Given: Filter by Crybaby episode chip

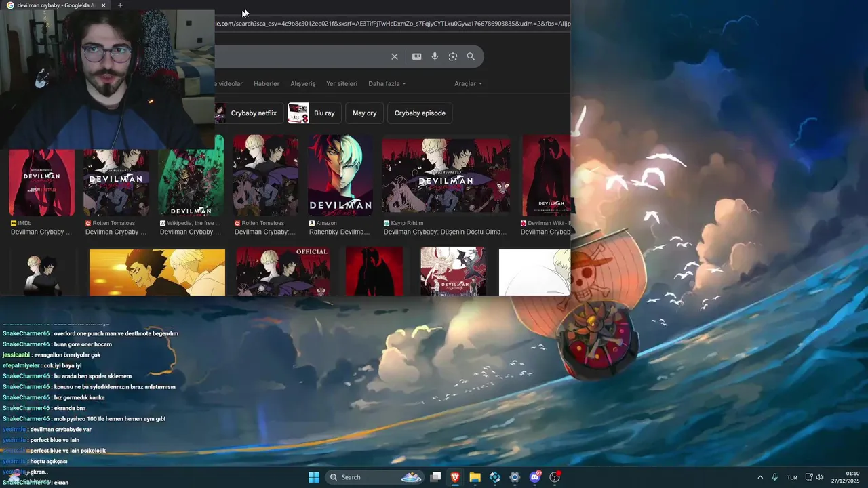Looking at the screenshot, I should [420, 113].
